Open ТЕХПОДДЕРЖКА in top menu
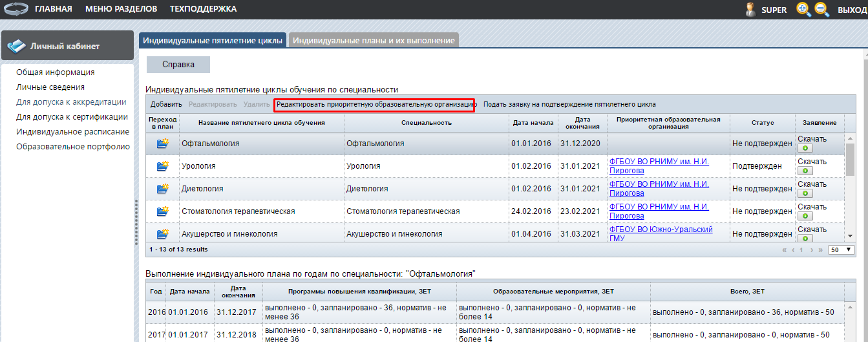Image resolution: width=868 pixels, height=342 pixels. click(x=203, y=9)
